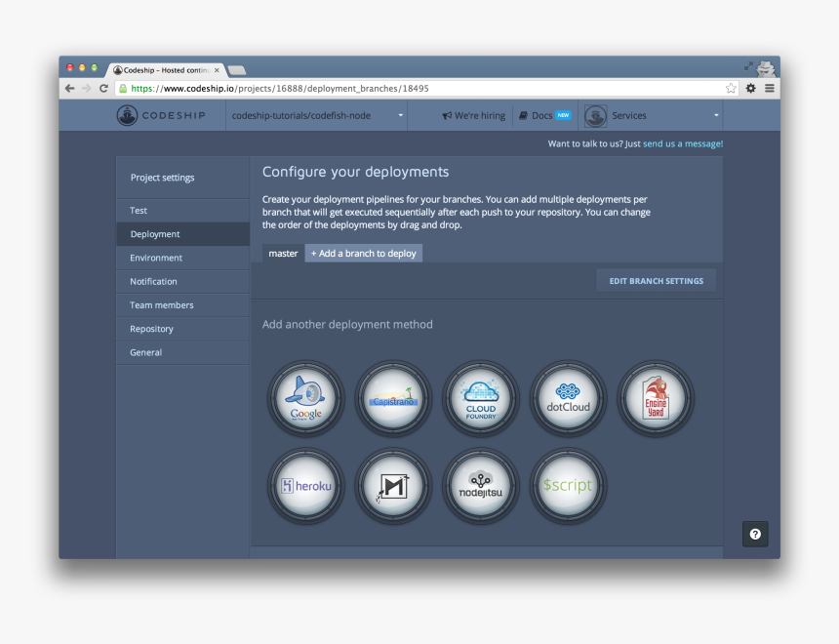The width and height of the screenshot is (839, 644).
Task: Select the Codeship browser tab
Action: pos(166,70)
